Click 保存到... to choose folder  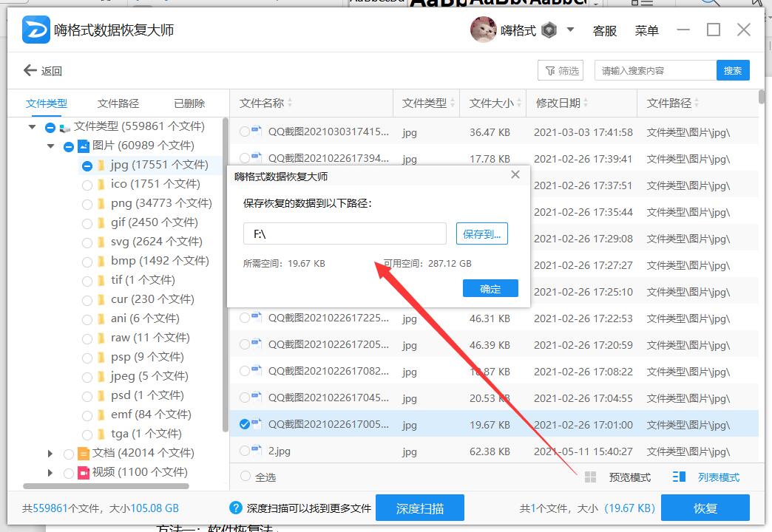(482, 233)
